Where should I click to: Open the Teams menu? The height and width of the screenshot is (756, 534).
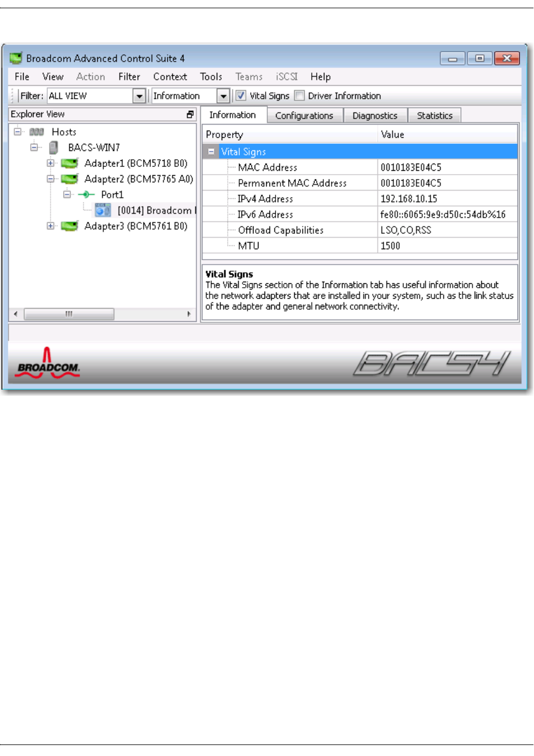[x=249, y=77]
